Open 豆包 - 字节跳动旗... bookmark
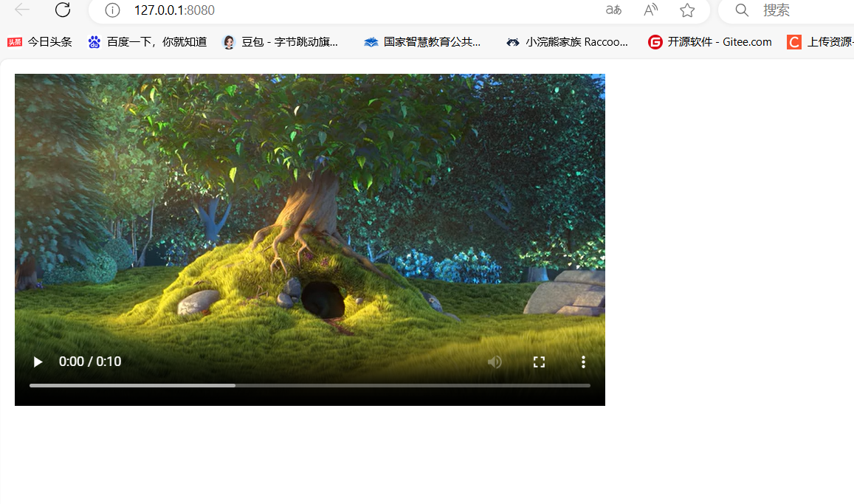 [280, 42]
